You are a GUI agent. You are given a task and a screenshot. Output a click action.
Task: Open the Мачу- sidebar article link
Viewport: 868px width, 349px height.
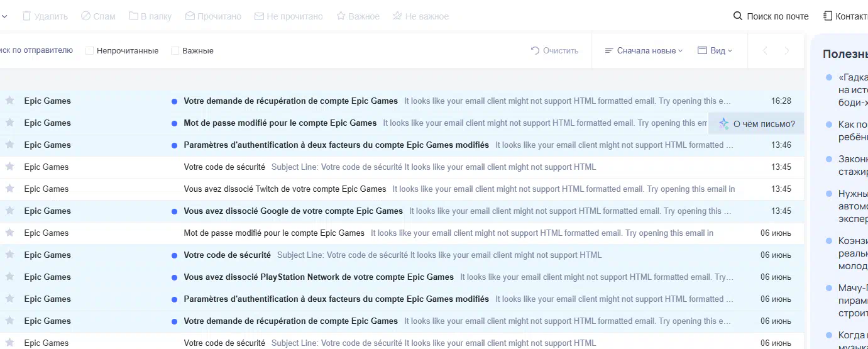pos(853,301)
